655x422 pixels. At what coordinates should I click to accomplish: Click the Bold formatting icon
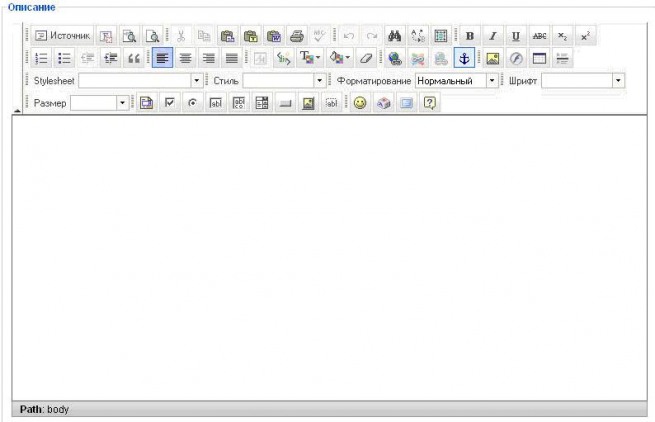click(470, 36)
